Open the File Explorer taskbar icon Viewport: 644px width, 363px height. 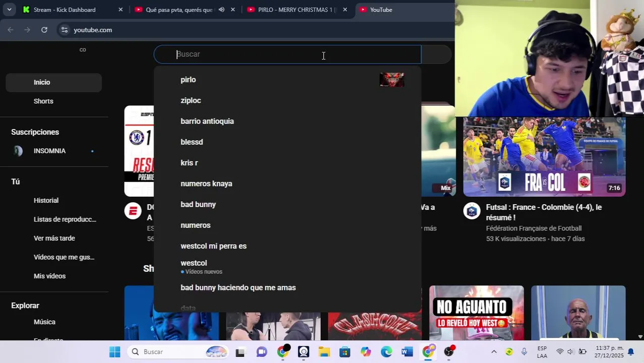pyautogui.click(x=324, y=352)
